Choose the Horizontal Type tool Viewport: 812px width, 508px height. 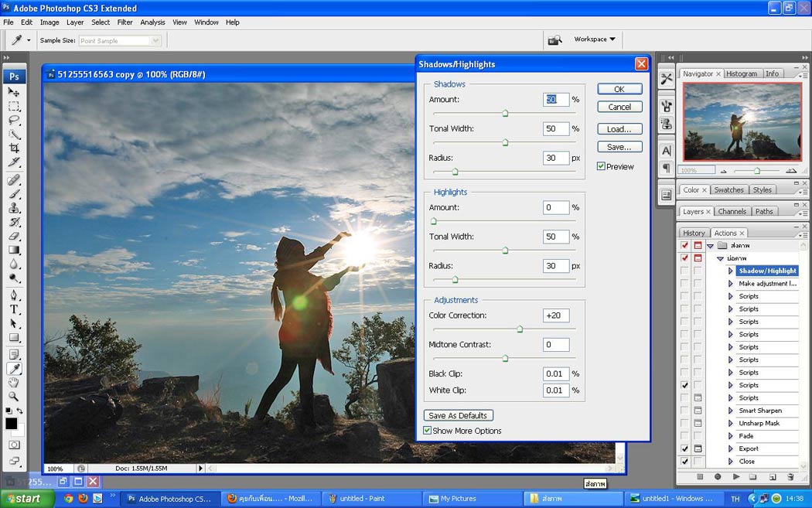14,309
